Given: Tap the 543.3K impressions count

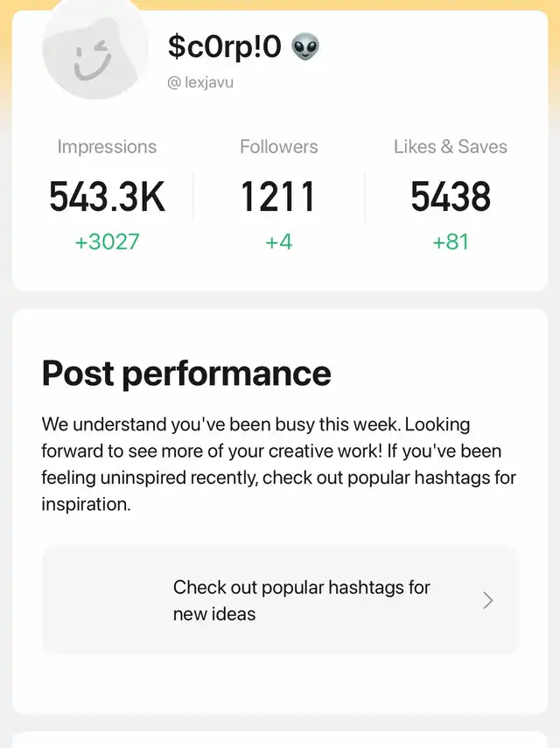Looking at the screenshot, I should (107, 197).
